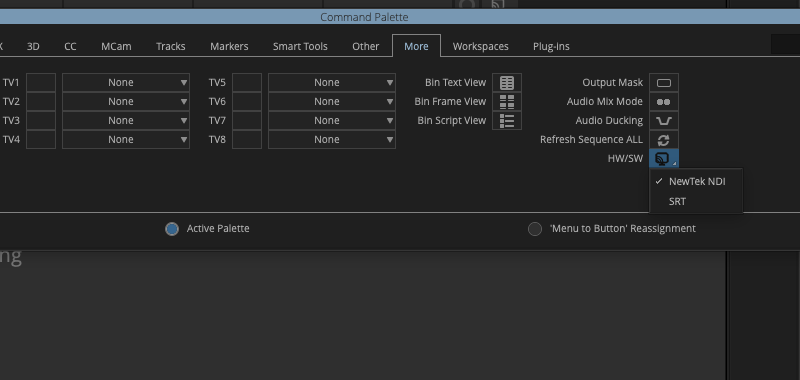This screenshot has width=800, height=380.
Task: Click the TV7 button slot
Action: click(x=247, y=120)
